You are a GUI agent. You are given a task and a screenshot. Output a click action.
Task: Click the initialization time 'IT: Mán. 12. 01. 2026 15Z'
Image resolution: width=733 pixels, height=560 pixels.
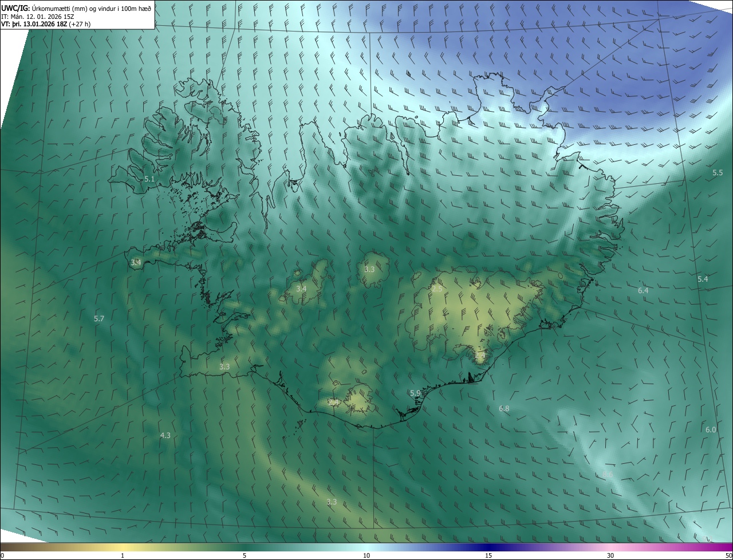click(38, 16)
